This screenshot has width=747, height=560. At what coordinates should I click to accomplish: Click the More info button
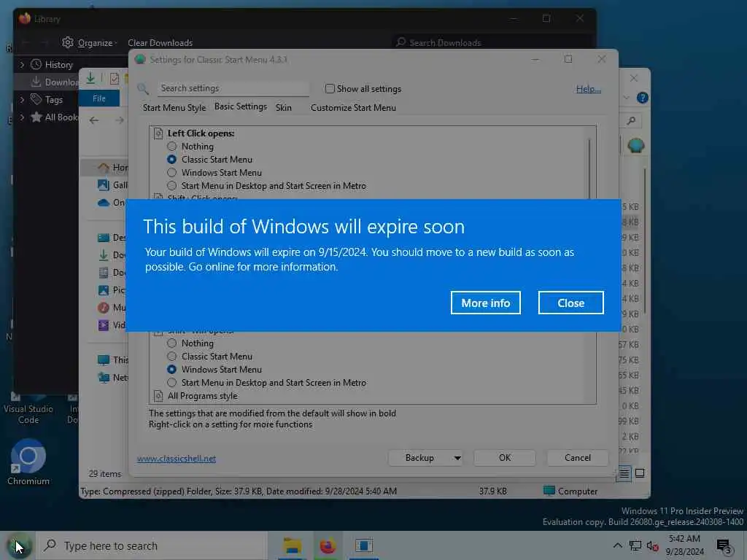485,303
